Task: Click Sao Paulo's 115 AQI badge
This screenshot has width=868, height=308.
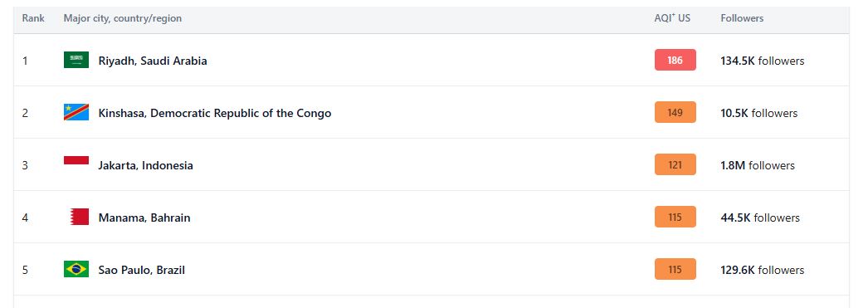Action: click(x=675, y=269)
